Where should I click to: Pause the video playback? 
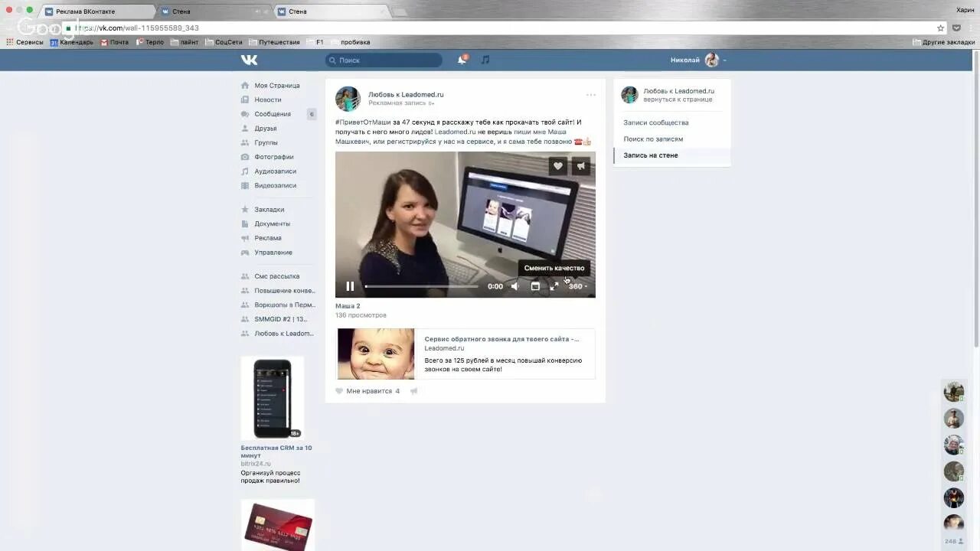point(350,286)
